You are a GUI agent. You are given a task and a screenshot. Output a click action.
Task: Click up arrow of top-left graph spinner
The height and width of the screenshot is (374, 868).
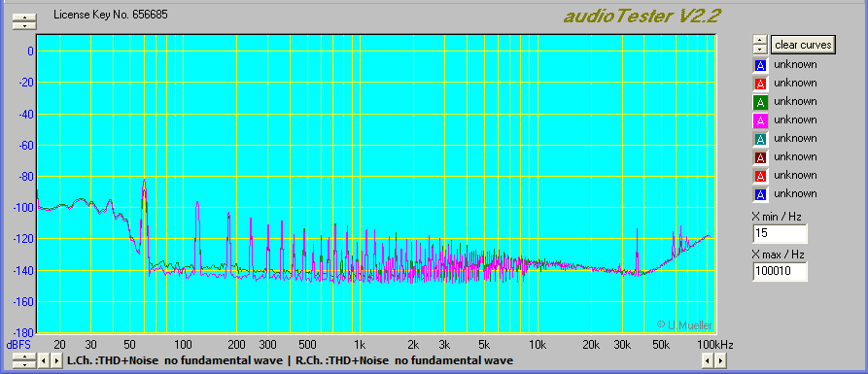coord(24,17)
